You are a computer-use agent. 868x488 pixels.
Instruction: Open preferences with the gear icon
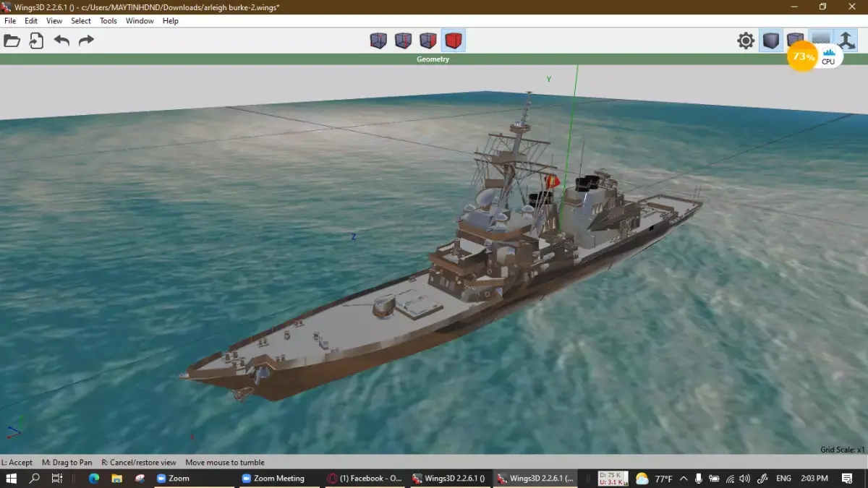pos(746,40)
